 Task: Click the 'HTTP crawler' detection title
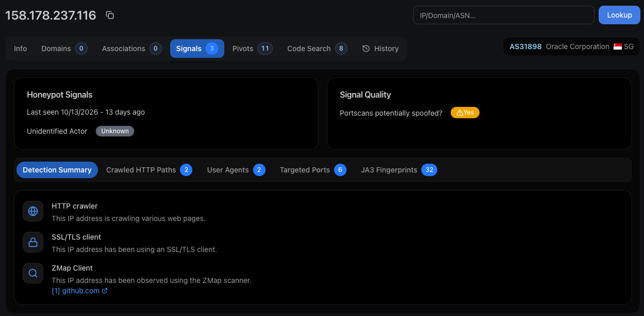pos(75,206)
